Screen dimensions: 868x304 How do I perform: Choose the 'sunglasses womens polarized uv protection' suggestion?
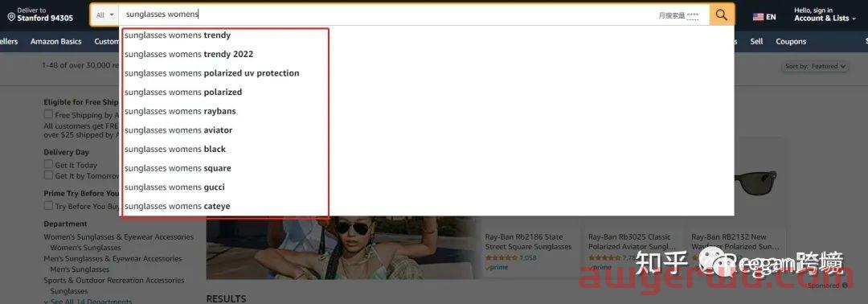(x=211, y=73)
